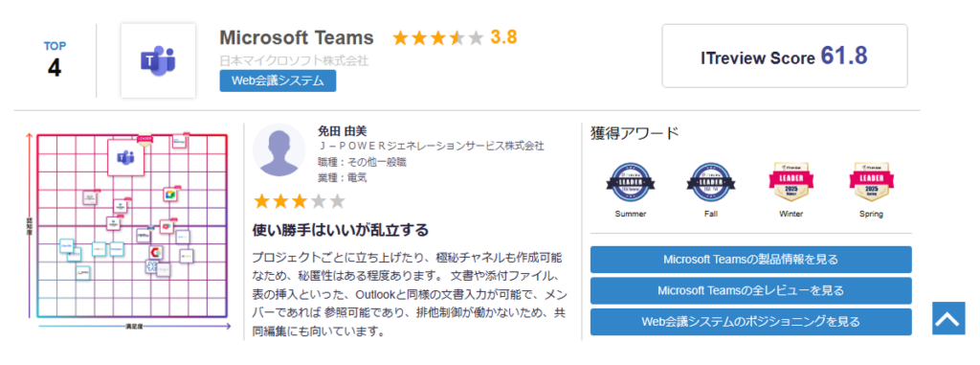Image resolution: width=980 pixels, height=365 pixels.
Task: Click the Fall Leader award badge
Action: [x=711, y=183]
